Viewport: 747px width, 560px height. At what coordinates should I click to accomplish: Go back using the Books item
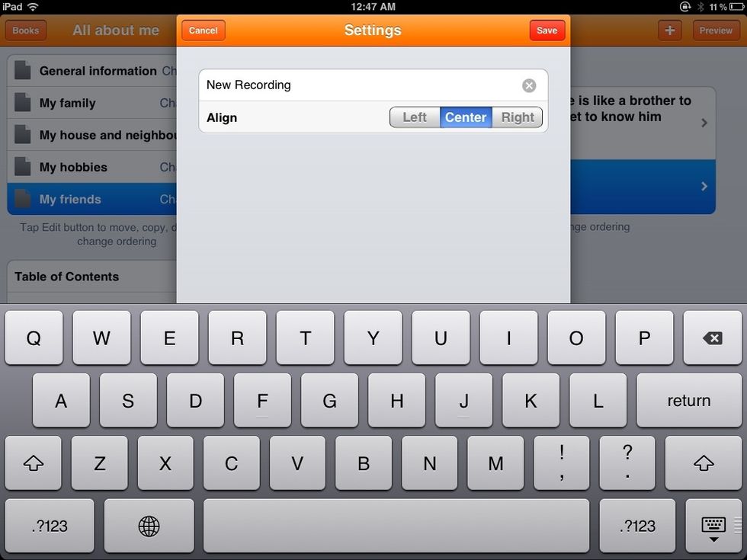tap(25, 30)
